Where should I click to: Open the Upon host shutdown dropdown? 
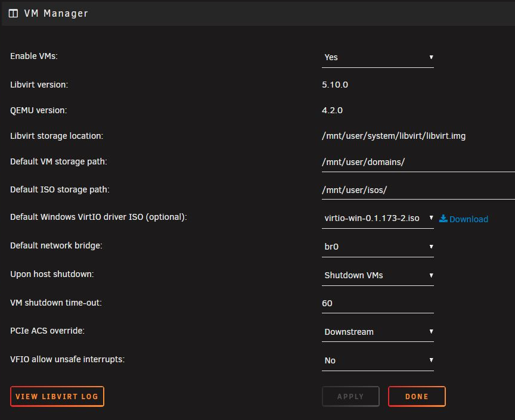378,275
